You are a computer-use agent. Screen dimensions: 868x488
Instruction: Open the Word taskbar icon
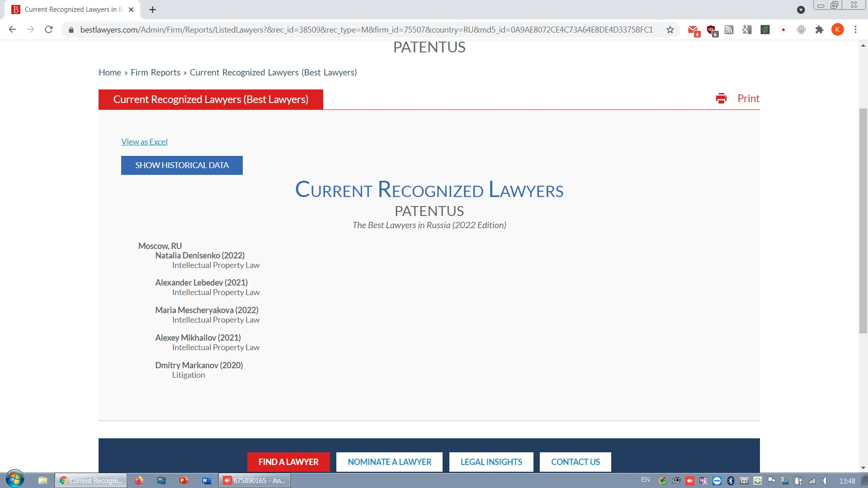(206, 480)
